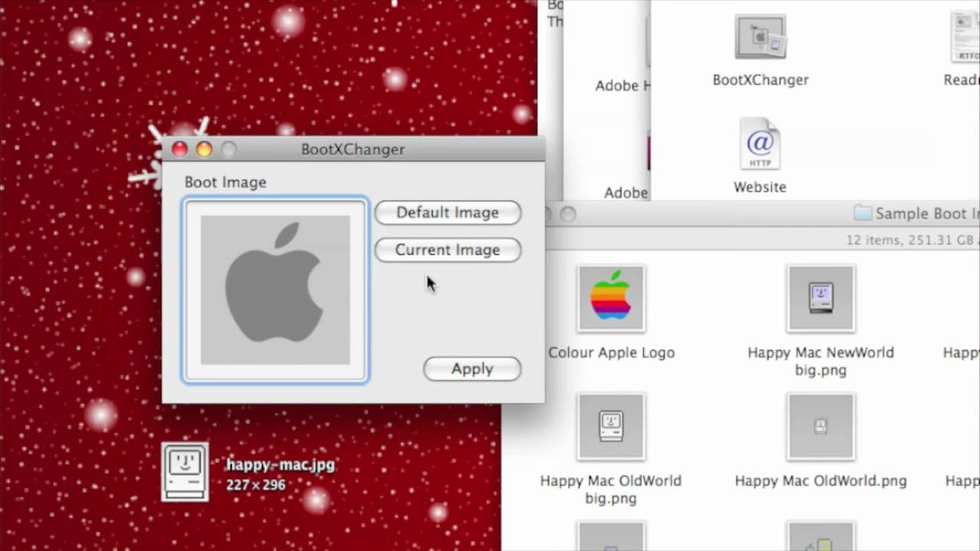Click the 'Website' file label
The height and width of the screenshot is (551, 980).
[x=759, y=187]
